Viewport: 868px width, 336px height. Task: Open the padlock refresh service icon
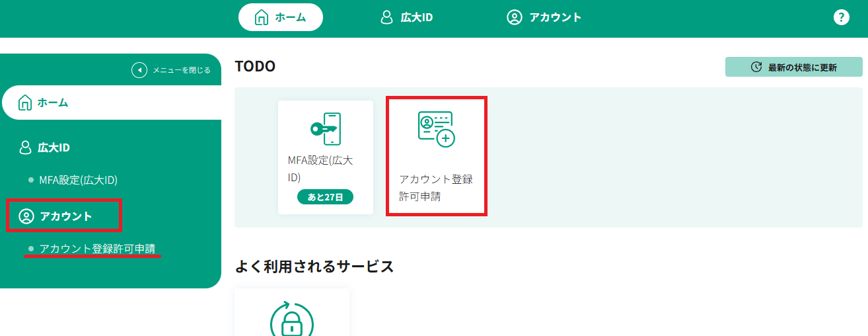291,321
